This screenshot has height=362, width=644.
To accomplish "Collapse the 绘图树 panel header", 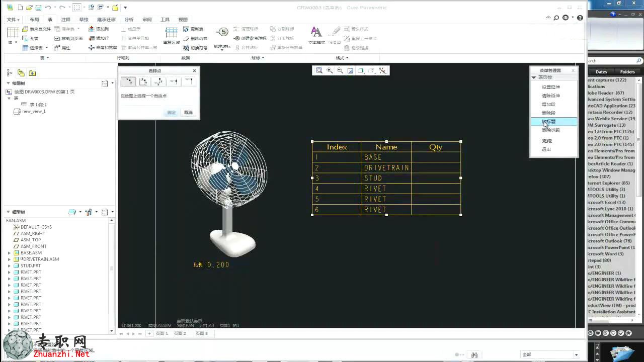I will (9, 83).
